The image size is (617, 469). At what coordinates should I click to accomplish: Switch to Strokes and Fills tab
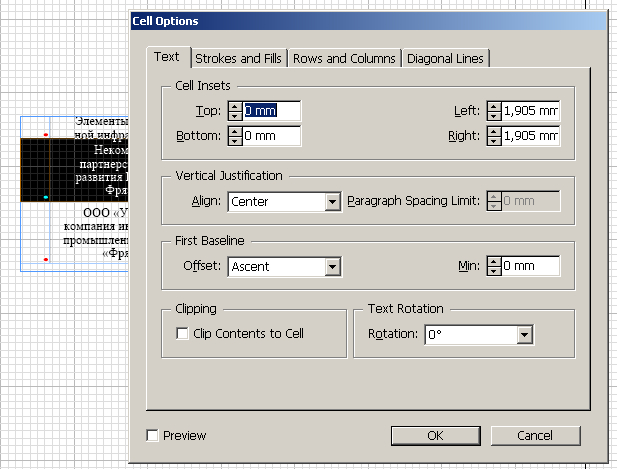(x=238, y=59)
